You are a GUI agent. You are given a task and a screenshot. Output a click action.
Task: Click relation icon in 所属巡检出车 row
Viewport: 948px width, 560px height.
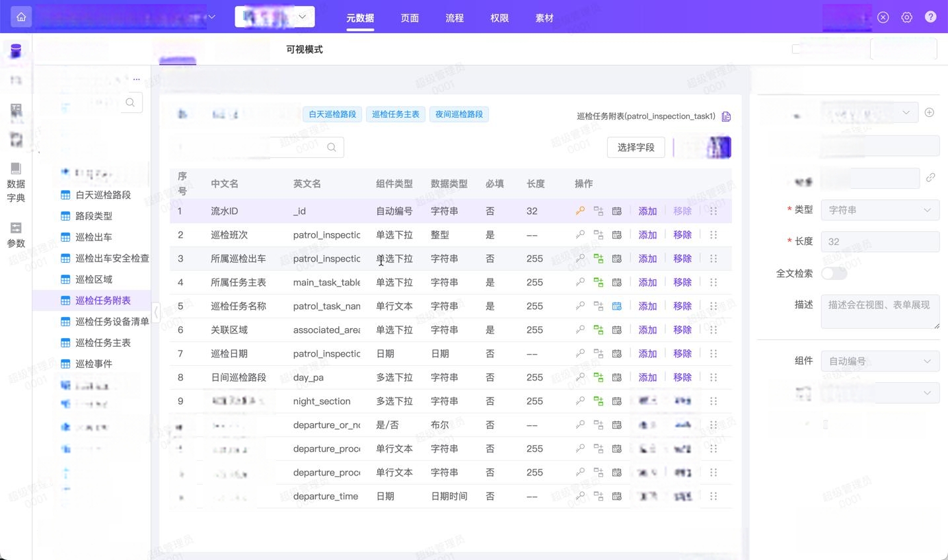[599, 259]
